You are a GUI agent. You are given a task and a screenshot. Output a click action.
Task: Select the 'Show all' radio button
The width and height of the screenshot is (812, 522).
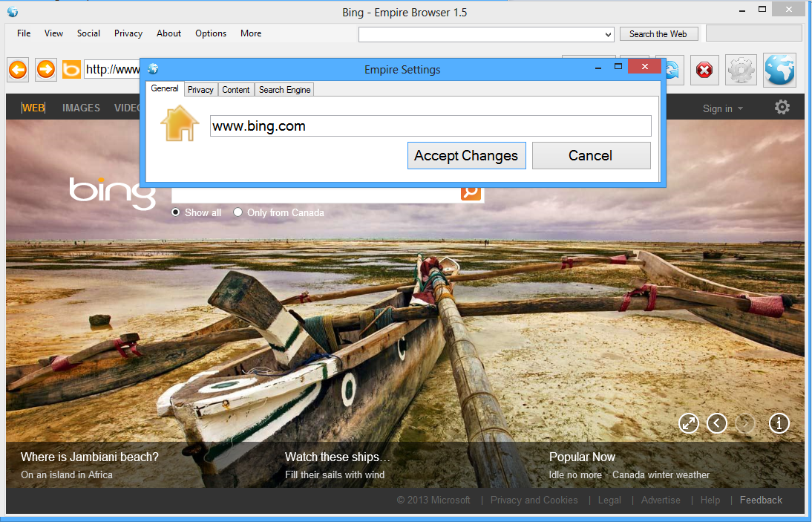coord(175,212)
